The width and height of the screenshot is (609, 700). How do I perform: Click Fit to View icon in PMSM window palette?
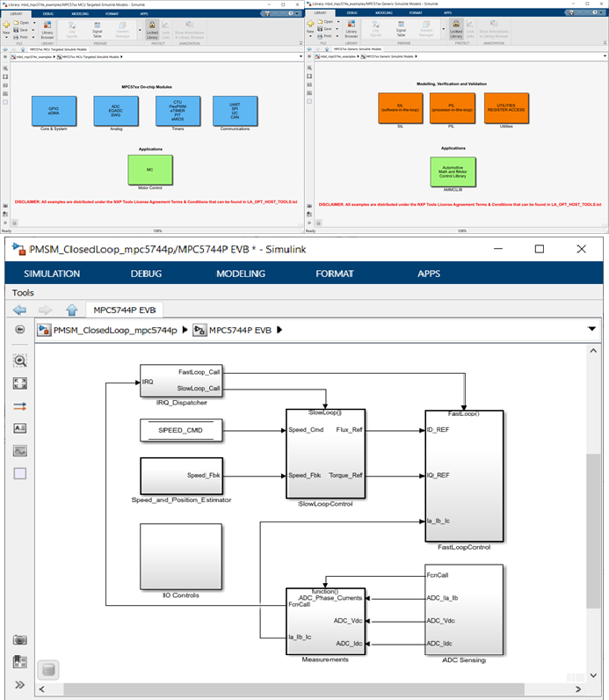[x=20, y=383]
